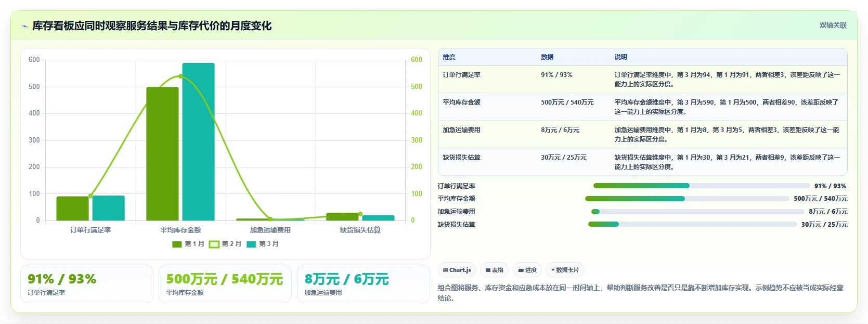Click the 说明 column header
The width and height of the screenshot is (868, 324).
621,57
